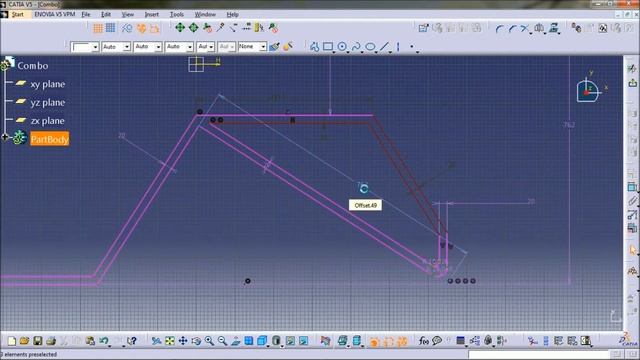Open the fourth narrow Auto dropdown

[206, 47]
